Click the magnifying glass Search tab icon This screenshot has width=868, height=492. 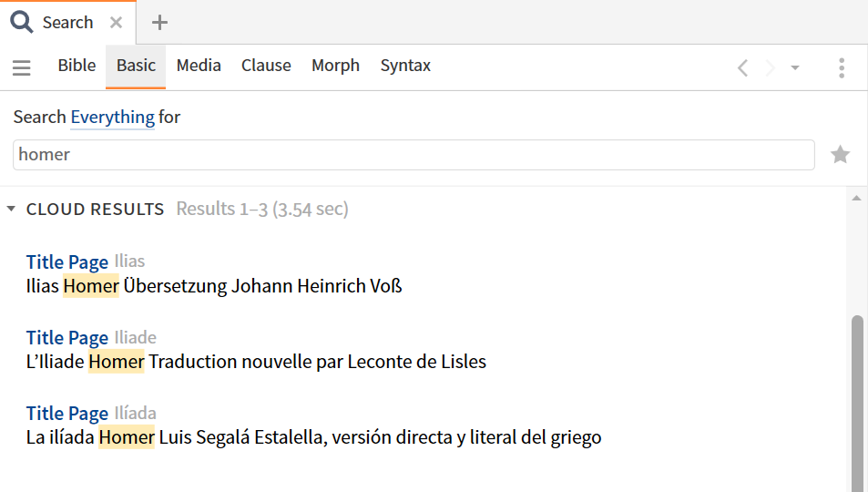click(22, 22)
